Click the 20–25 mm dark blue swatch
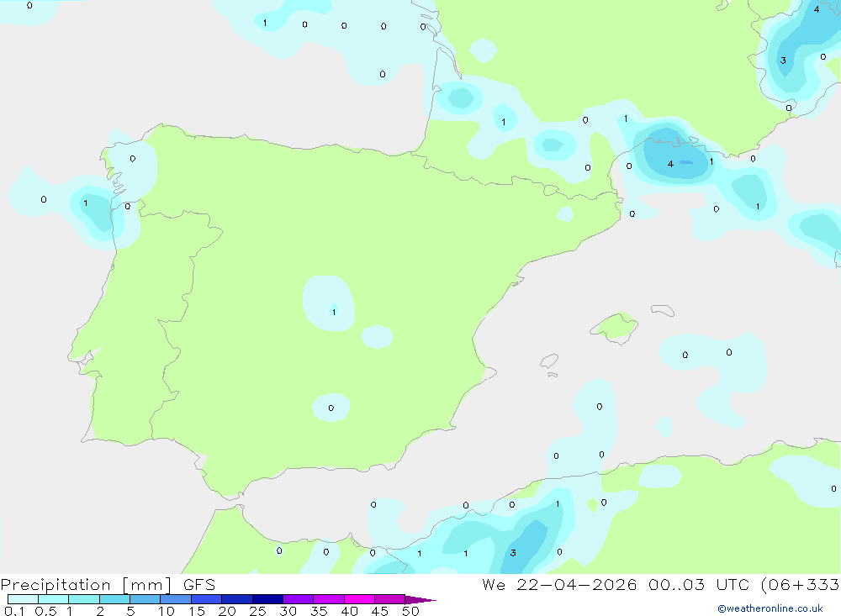 [236, 599]
